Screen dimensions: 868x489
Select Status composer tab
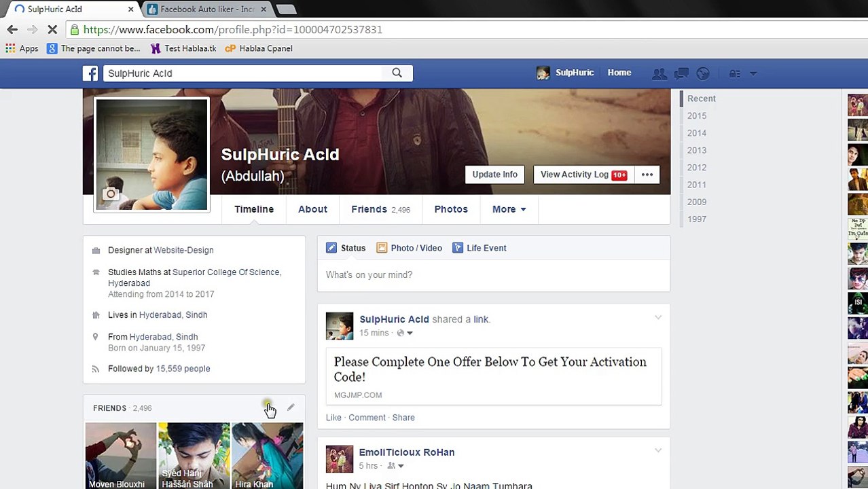[x=346, y=248]
